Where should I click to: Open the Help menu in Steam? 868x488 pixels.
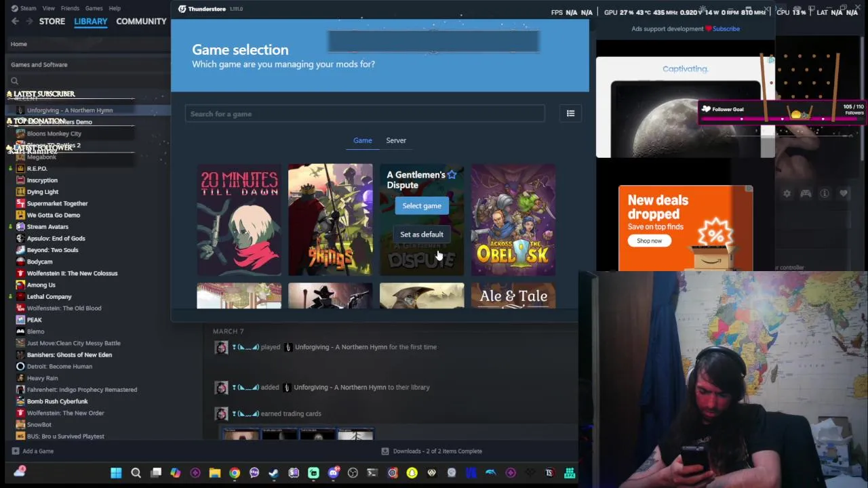click(115, 8)
